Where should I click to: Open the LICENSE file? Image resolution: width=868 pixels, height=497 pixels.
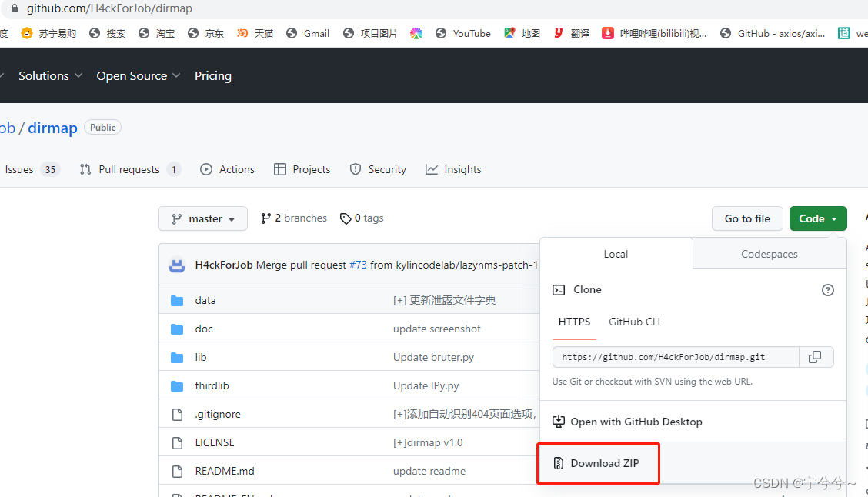click(x=215, y=443)
